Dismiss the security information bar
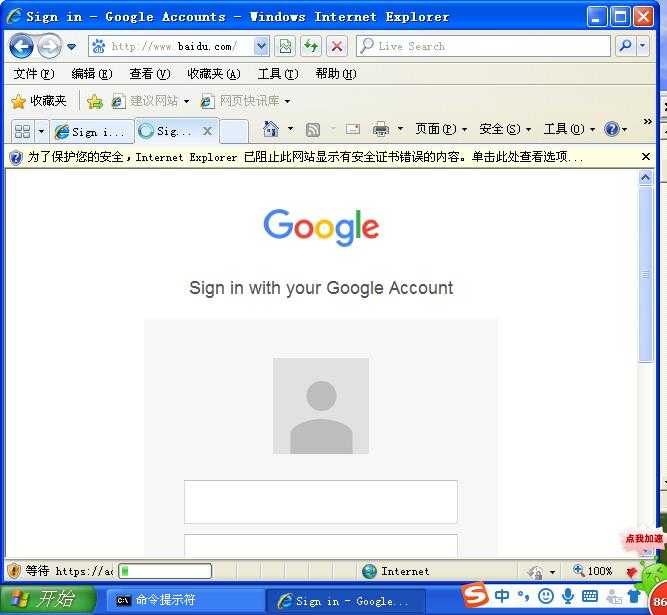The image size is (667, 615). (645, 157)
